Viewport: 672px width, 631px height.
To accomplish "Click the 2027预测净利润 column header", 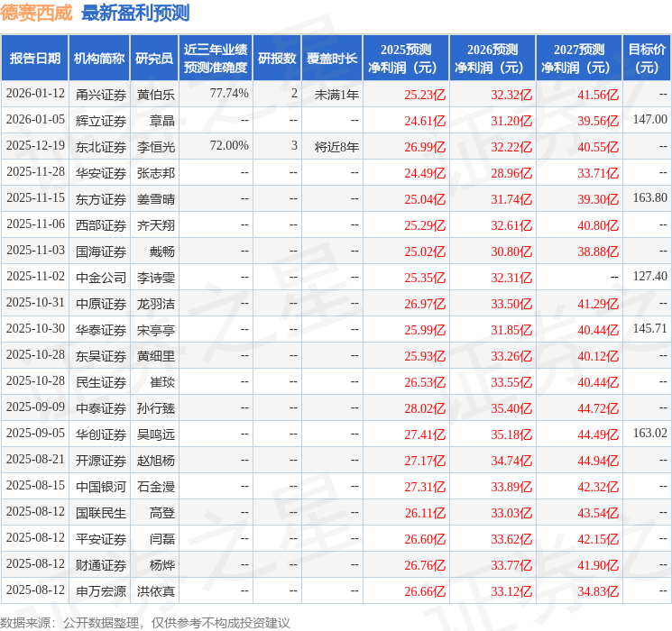I will pyautogui.click(x=578, y=59).
